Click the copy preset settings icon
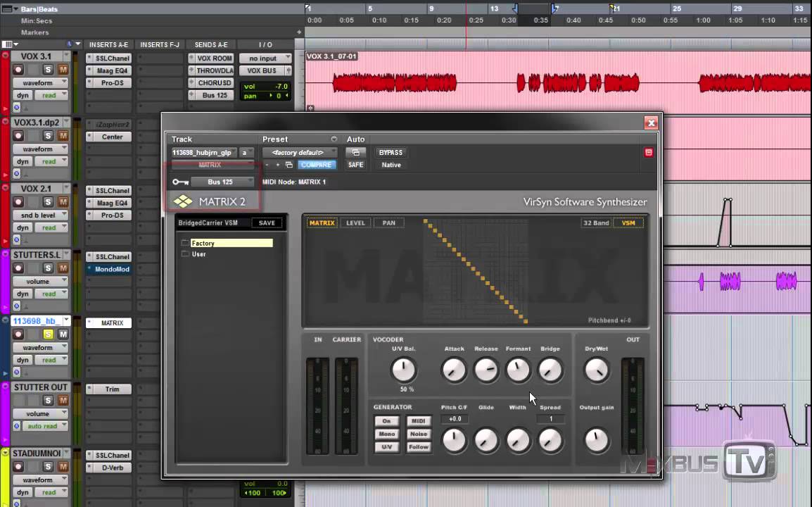Screen dimensions: 812x507 (289, 165)
